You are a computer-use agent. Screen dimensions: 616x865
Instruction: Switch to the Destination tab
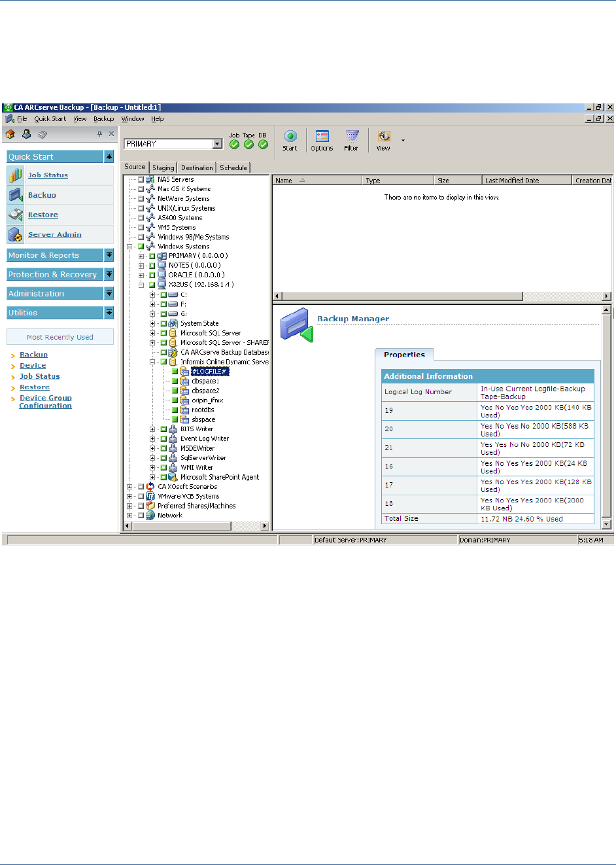(197, 168)
